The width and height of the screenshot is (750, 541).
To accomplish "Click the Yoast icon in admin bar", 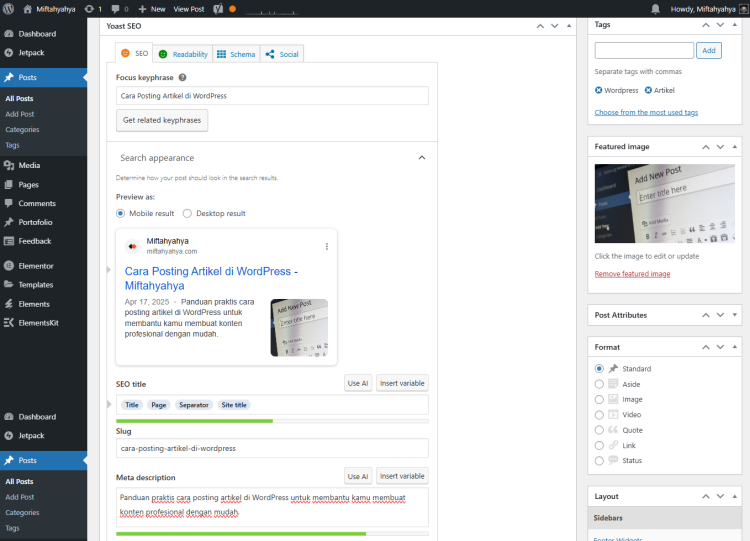I will (x=217, y=8).
